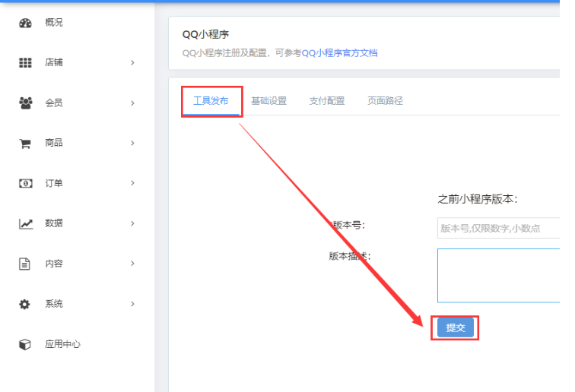This screenshot has height=392, width=575.
Task: Expand the 商品 menu chevron
Action: pos(132,143)
